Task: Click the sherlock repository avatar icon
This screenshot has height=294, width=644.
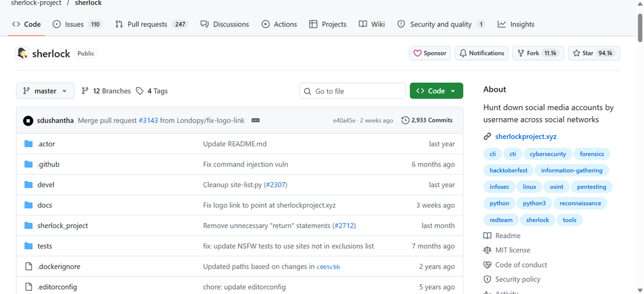Action: [x=22, y=53]
